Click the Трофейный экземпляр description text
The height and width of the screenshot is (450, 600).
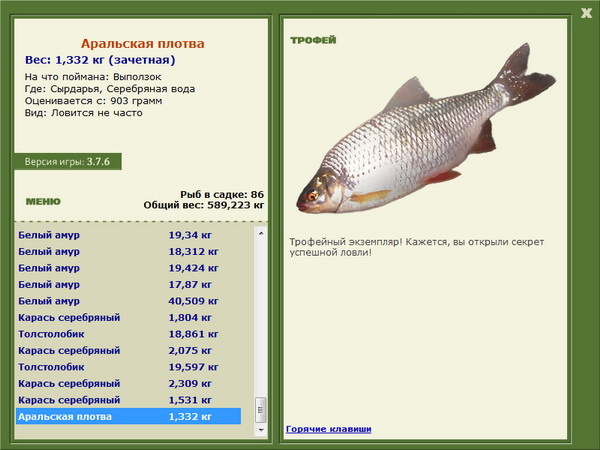pos(417,247)
